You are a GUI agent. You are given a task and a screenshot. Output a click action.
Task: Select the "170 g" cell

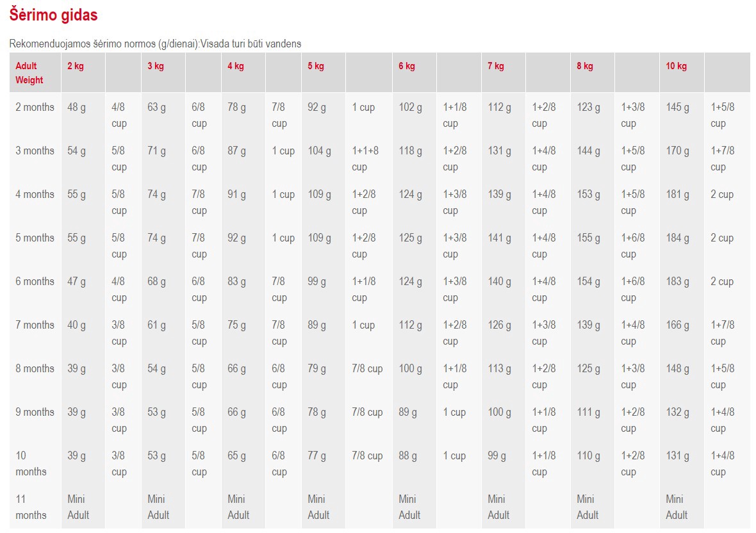click(677, 151)
